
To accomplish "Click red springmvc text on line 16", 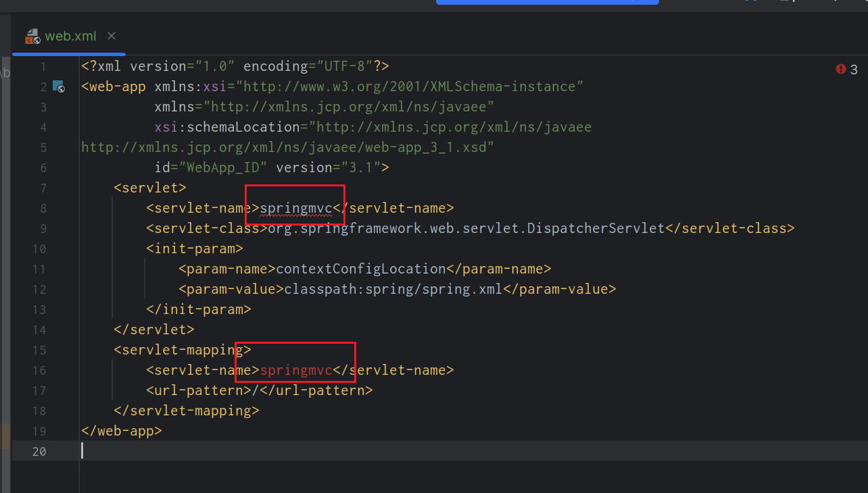I will 296,370.
